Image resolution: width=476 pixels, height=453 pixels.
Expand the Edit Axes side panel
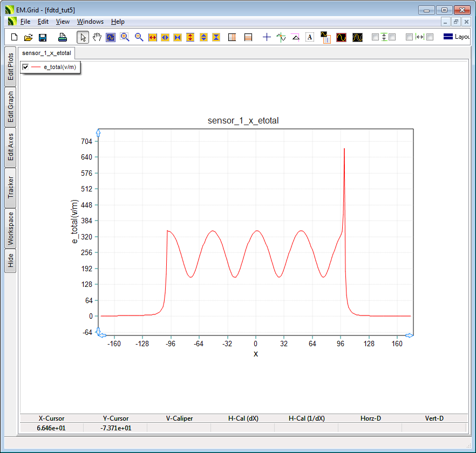tap(11, 147)
